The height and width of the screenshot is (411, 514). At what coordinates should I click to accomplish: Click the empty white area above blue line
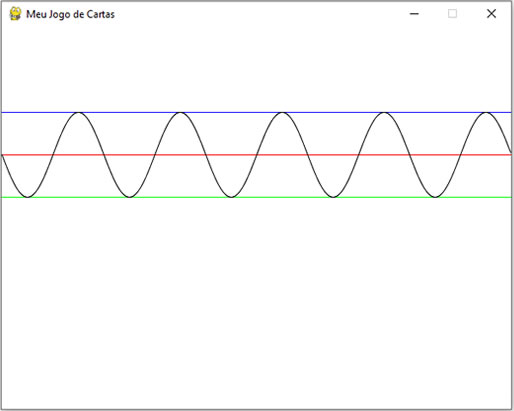257,68
